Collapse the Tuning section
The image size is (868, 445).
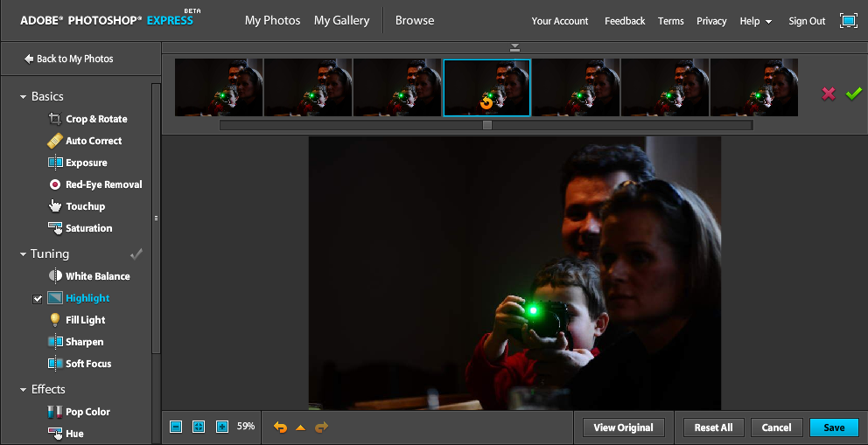[x=24, y=254]
